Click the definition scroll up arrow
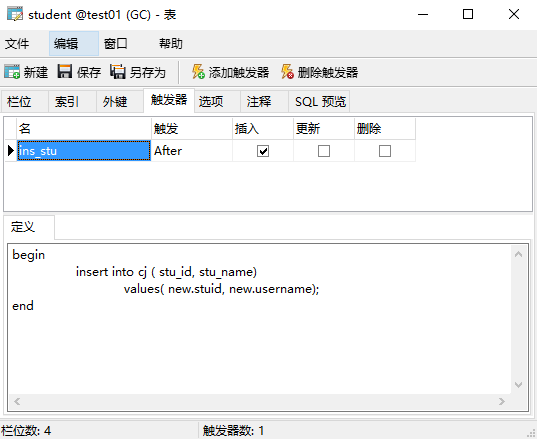The image size is (537, 439). pos(518,254)
